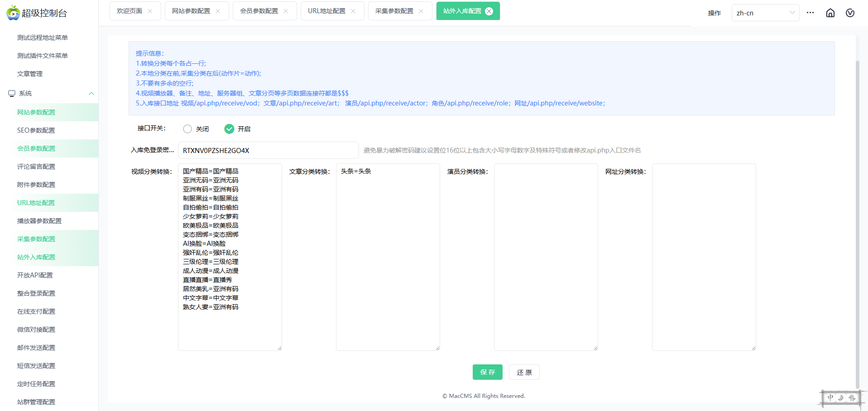Select the 关闭 radio button
868x411 pixels.
(187, 129)
